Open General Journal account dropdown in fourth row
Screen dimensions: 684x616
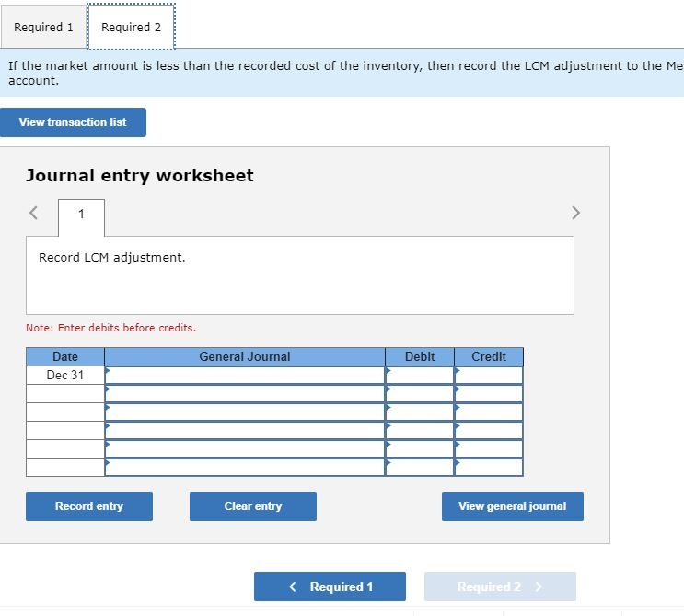245,431
